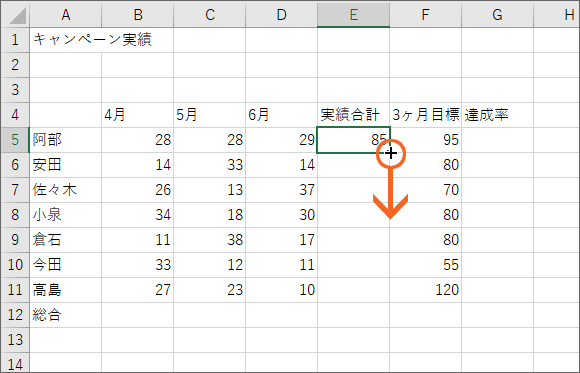Click 佐々木's 5月 value 13
The width and height of the screenshot is (580, 373).
(x=209, y=190)
